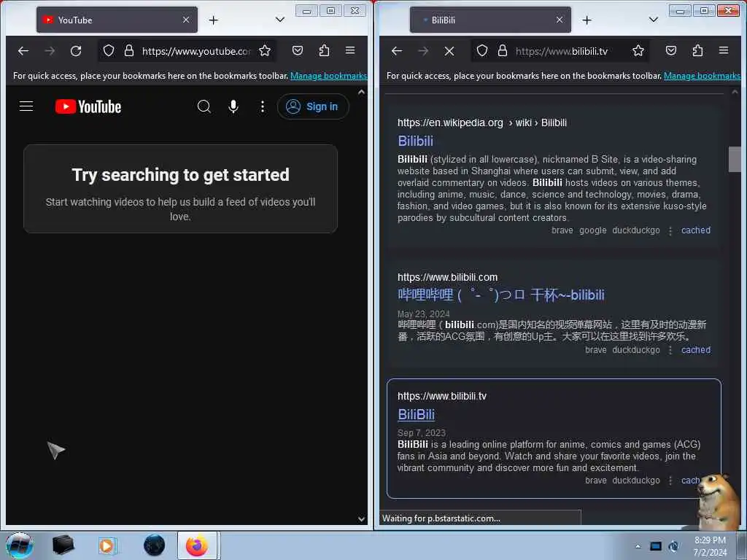Image resolution: width=747 pixels, height=560 pixels.
Task: Click cached link on Wikipedia result
Action: (x=695, y=230)
